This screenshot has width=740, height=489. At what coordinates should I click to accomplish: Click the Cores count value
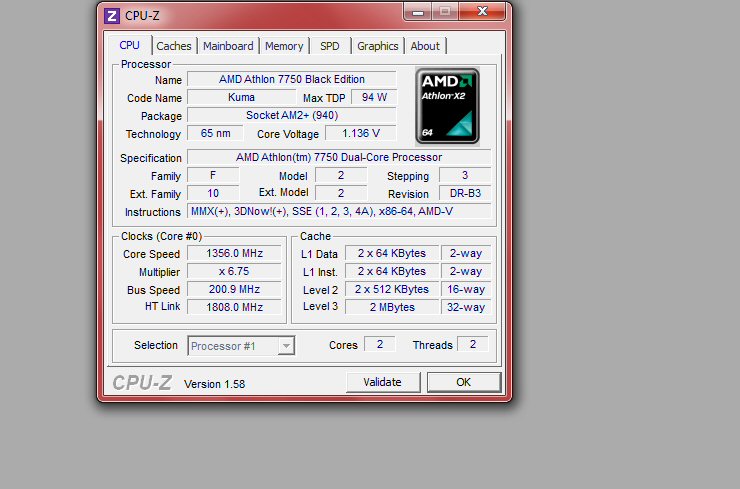[379, 345]
